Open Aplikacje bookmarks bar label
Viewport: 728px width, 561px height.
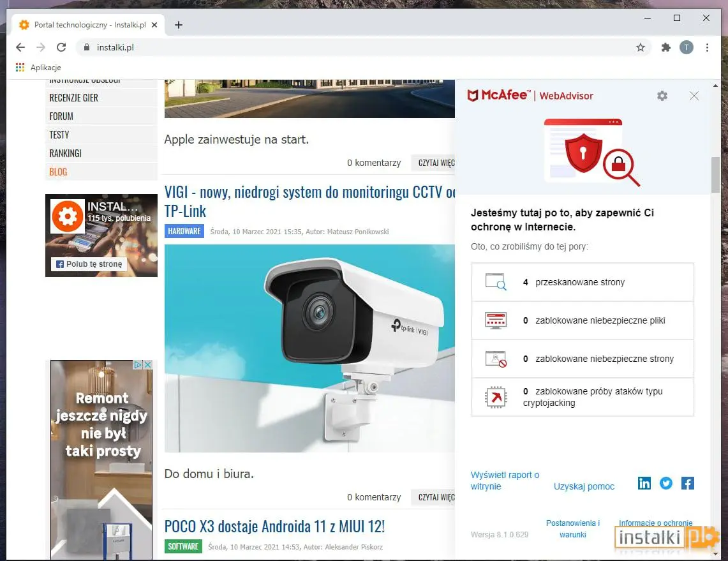tap(45, 68)
